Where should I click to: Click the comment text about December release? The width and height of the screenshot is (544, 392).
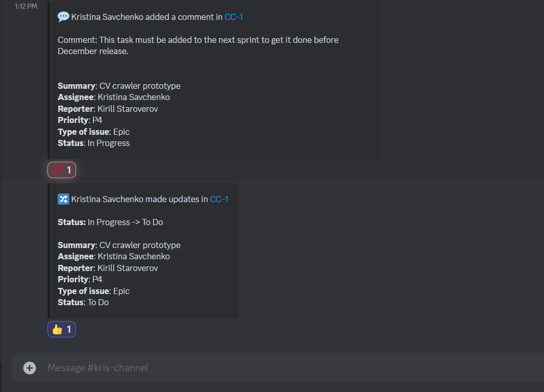click(198, 45)
